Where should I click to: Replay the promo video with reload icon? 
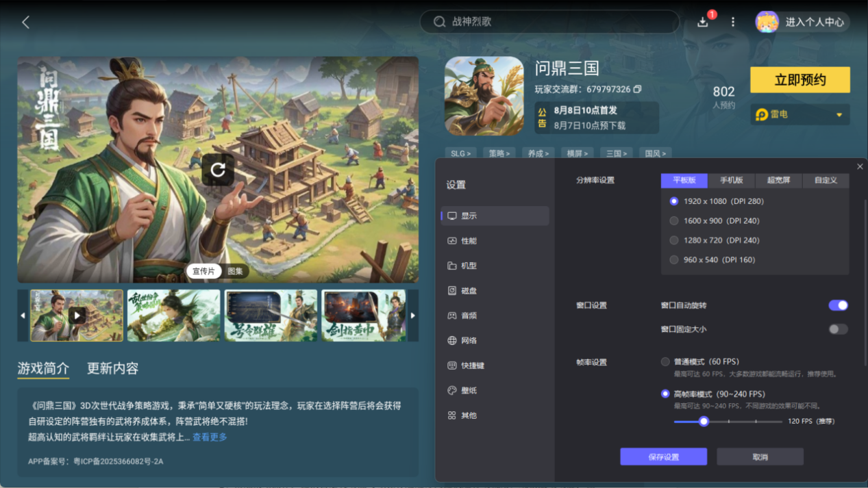(218, 170)
